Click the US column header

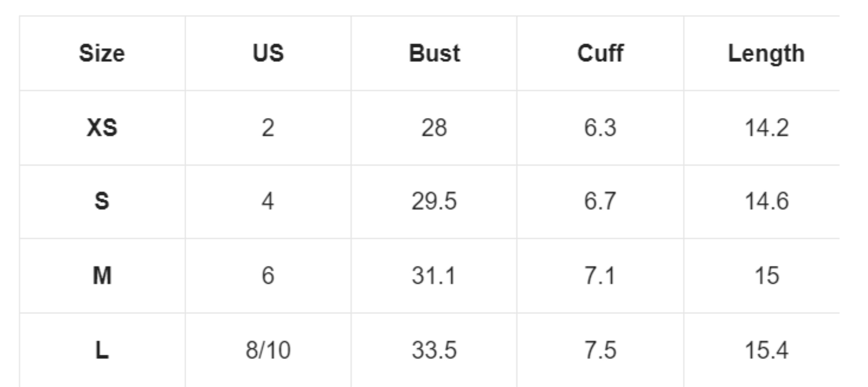tap(268, 53)
